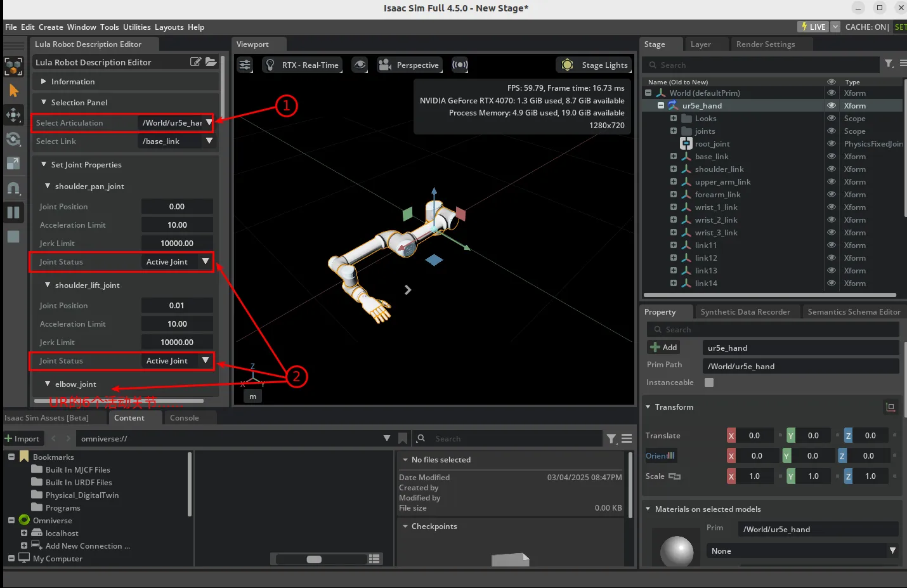Toggle visibility eye for ur5e_hand

831,105
